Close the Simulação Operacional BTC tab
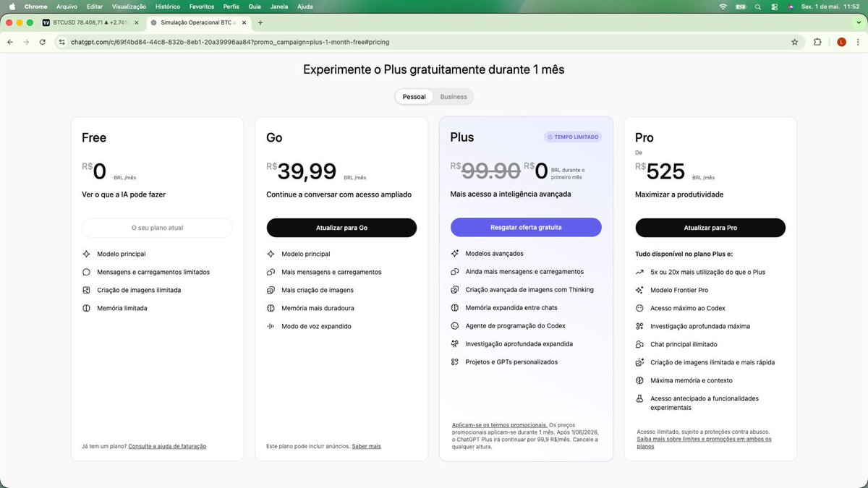 (x=243, y=22)
